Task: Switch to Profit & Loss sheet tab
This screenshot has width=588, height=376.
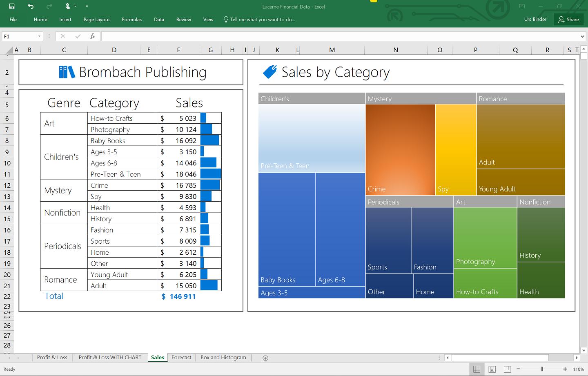Action: point(52,357)
